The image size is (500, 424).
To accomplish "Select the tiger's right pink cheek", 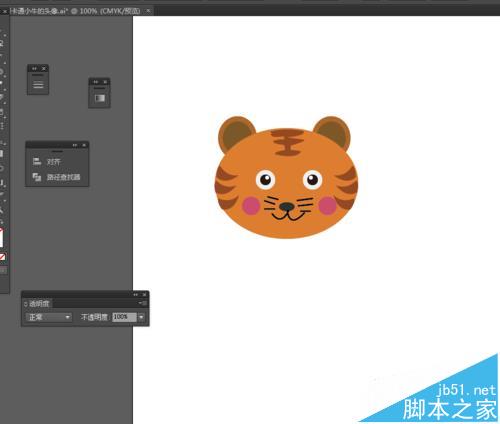I will pyautogui.click(x=327, y=205).
